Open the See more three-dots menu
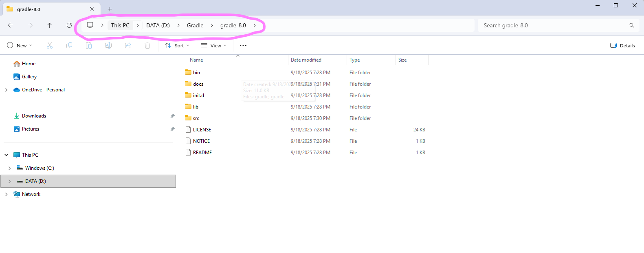 (x=243, y=46)
